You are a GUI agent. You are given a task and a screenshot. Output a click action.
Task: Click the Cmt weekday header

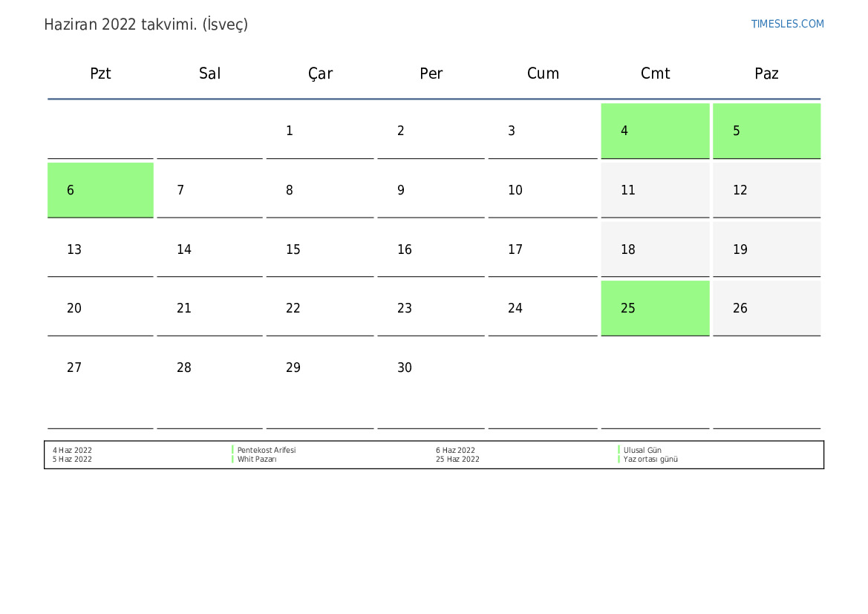pyautogui.click(x=655, y=74)
